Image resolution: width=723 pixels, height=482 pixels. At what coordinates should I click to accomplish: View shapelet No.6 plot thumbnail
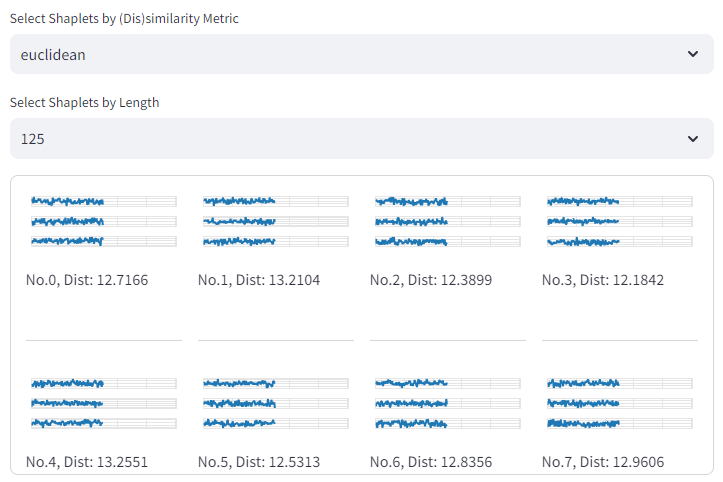(448, 403)
